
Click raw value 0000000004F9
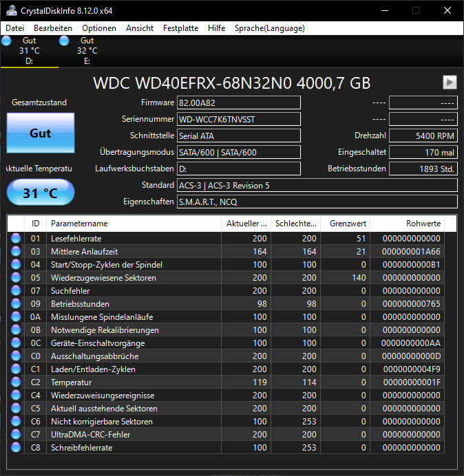412,369
